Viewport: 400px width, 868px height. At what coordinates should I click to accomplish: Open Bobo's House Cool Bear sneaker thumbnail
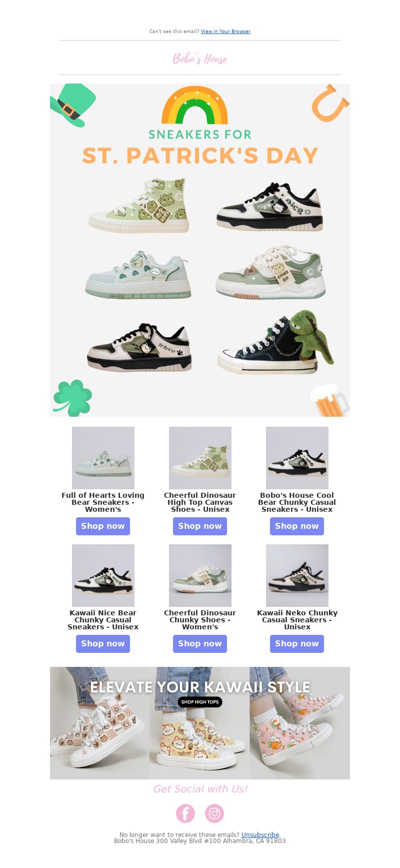tap(297, 458)
